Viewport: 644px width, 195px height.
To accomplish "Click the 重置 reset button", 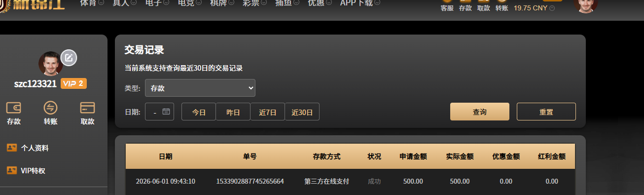I will pos(546,112).
